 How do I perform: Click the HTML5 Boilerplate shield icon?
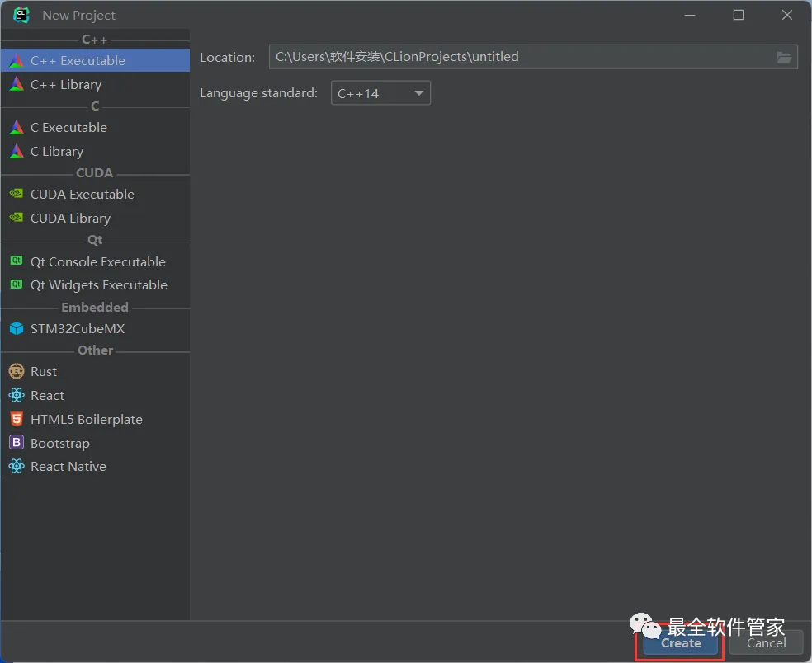[x=17, y=419]
